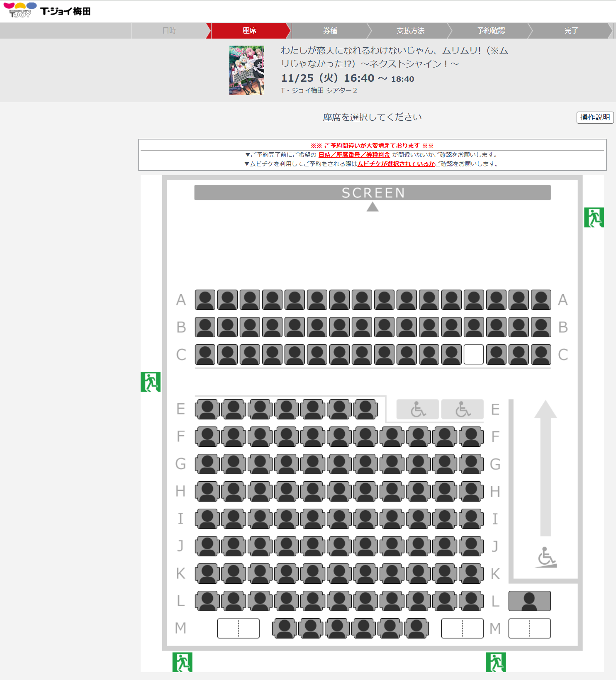
Task: Go back to the 日時 step
Action: (169, 31)
